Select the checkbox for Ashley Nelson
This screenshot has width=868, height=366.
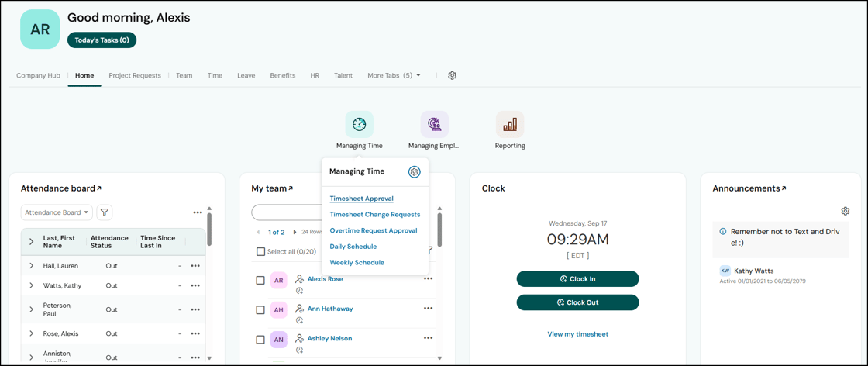click(260, 340)
